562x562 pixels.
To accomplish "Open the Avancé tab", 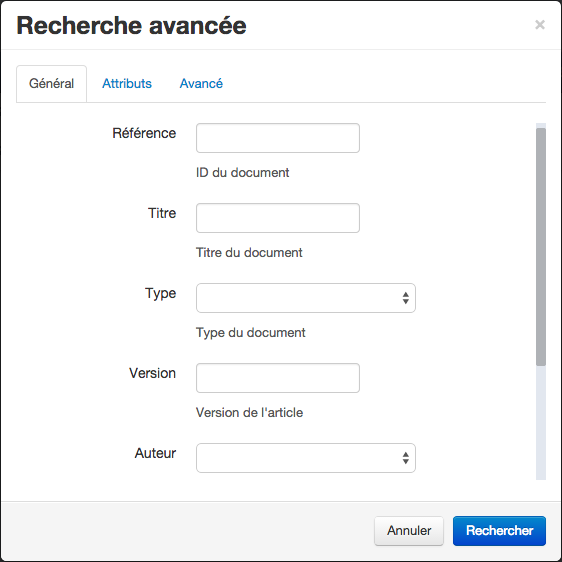I will pyautogui.click(x=201, y=84).
